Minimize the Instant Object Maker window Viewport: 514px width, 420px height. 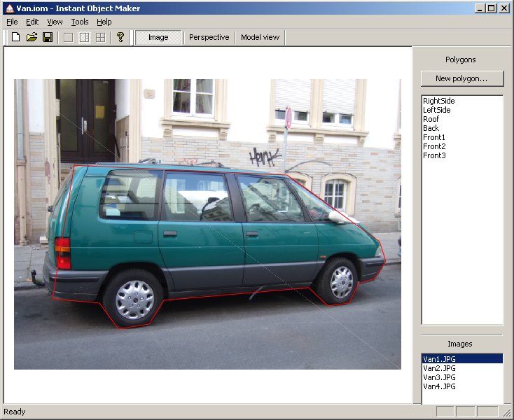(x=480, y=8)
